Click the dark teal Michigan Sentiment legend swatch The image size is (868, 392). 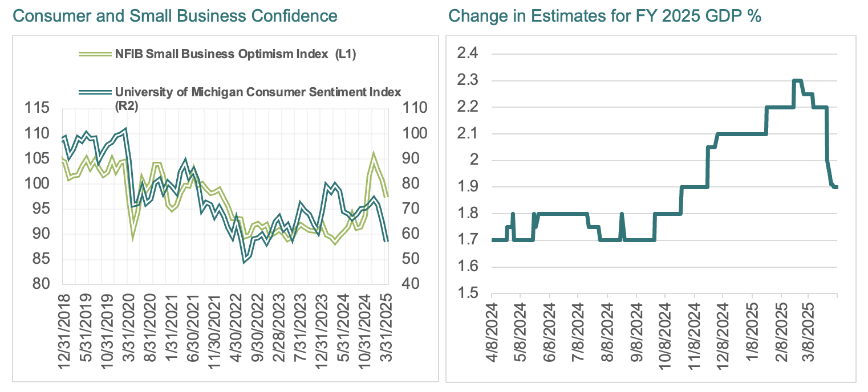point(94,92)
